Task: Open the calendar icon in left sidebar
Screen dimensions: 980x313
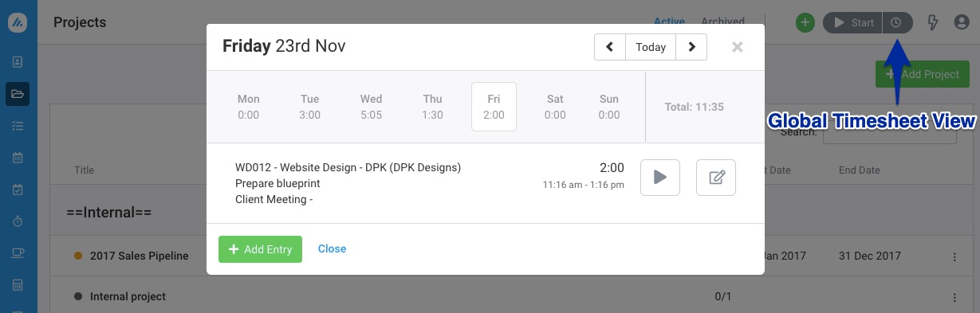Action: point(18,158)
